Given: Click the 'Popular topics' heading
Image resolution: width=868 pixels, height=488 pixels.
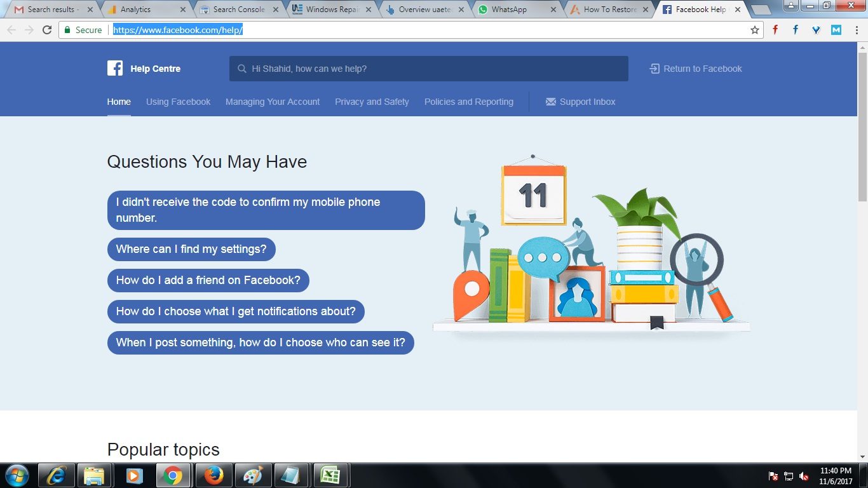Looking at the screenshot, I should [163, 450].
